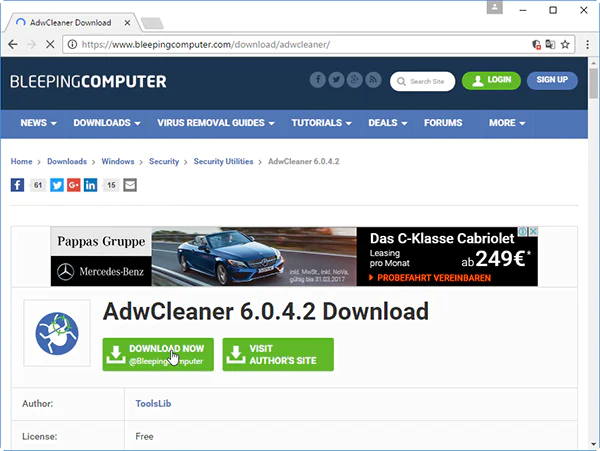
Task: Click the AdwCleaner bug logo
Action: (57, 333)
